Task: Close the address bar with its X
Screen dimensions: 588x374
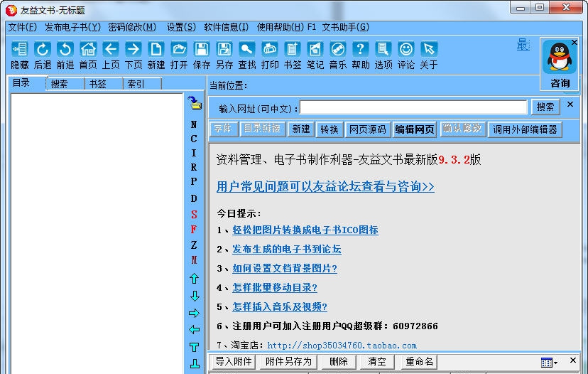Action: (570, 104)
